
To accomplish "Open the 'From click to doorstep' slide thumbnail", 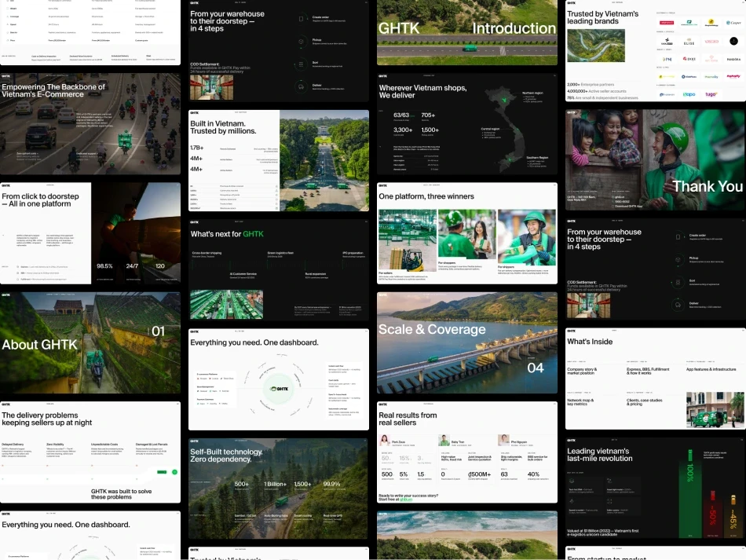I will 90,233.
